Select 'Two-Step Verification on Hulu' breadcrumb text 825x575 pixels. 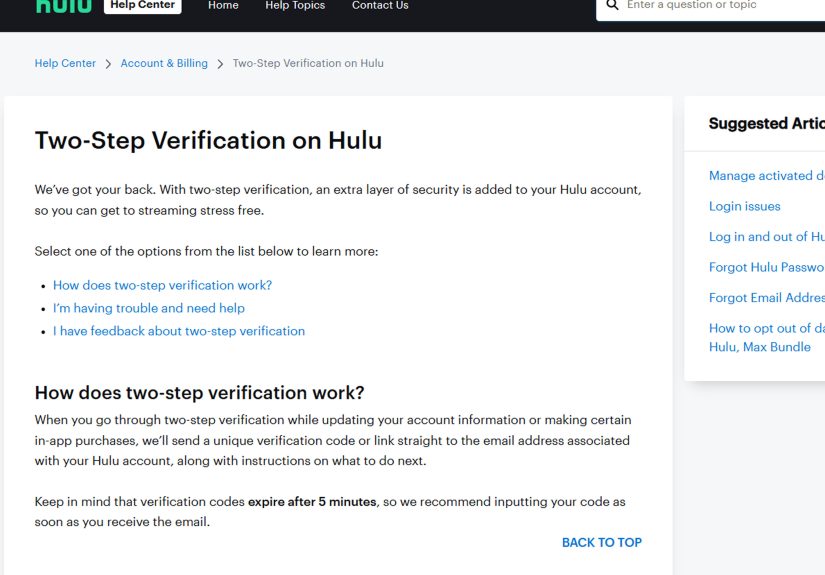pyautogui.click(x=308, y=63)
